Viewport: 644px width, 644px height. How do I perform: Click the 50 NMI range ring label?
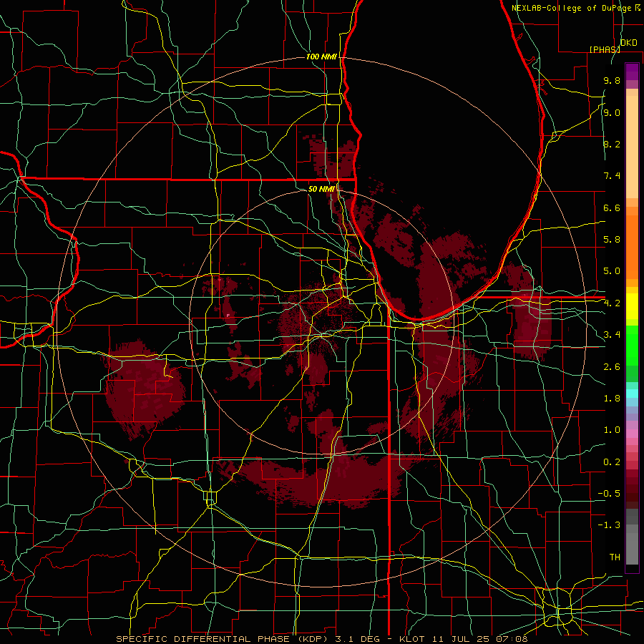[x=321, y=189]
